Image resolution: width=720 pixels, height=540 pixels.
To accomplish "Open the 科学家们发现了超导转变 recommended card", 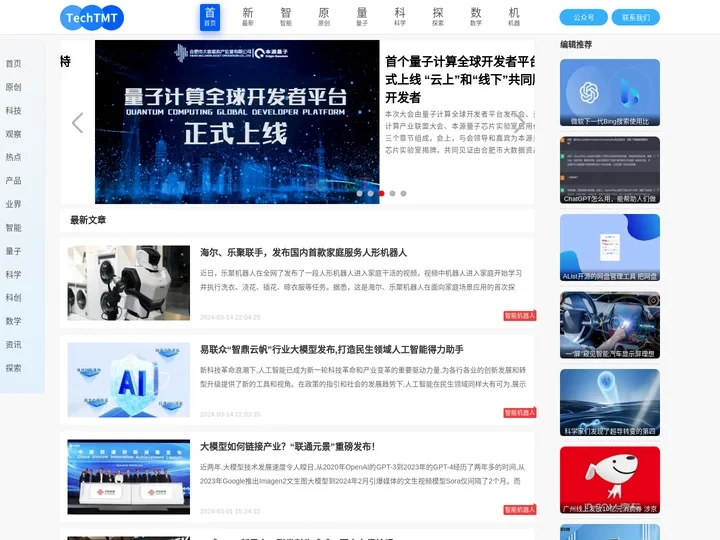I will (610, 403).
